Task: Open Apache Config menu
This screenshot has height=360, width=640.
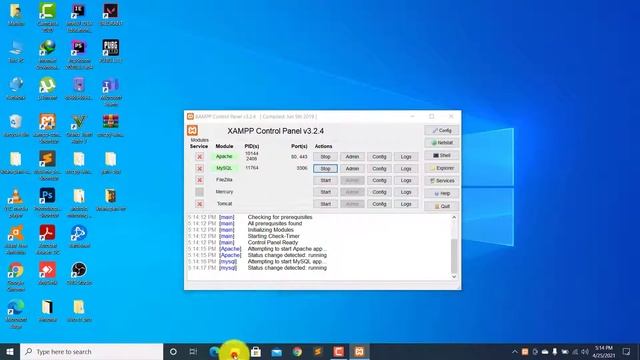Action: 379,157
